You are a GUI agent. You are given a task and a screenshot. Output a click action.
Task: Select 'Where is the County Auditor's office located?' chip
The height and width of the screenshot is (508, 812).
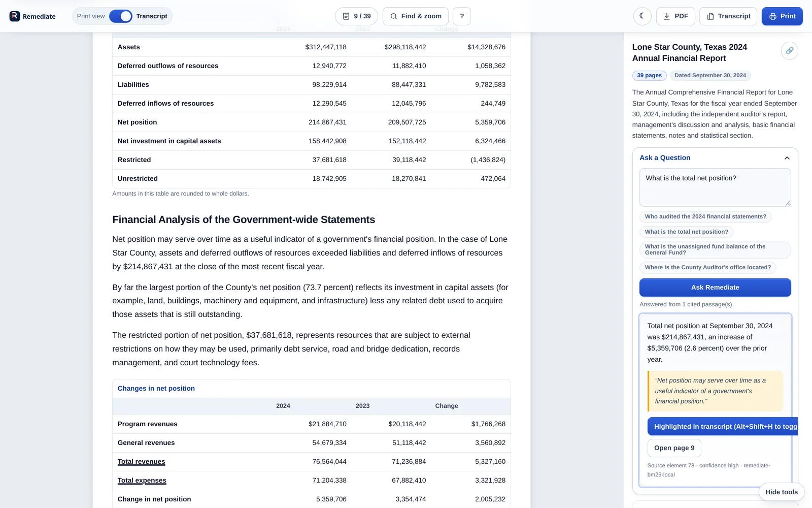(707, 267)
